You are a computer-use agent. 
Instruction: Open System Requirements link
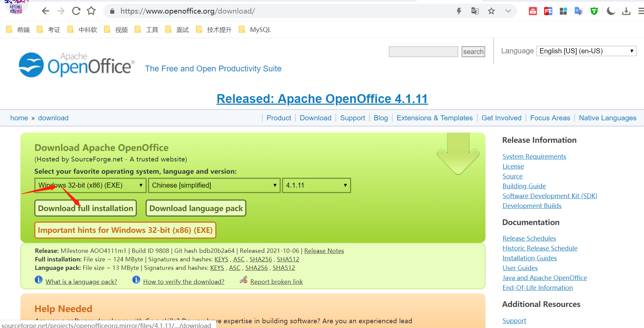pyautogui.click(x=534, y=156)
